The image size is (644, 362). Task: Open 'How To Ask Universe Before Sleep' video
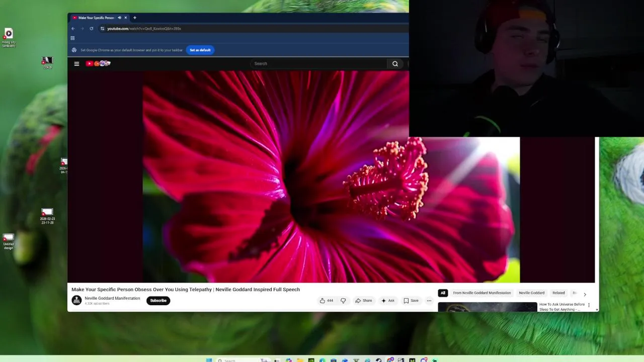pos(561,307)
